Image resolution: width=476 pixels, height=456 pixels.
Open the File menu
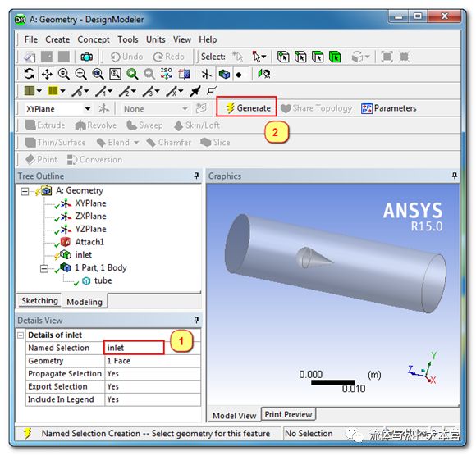[x=31, y=39]
